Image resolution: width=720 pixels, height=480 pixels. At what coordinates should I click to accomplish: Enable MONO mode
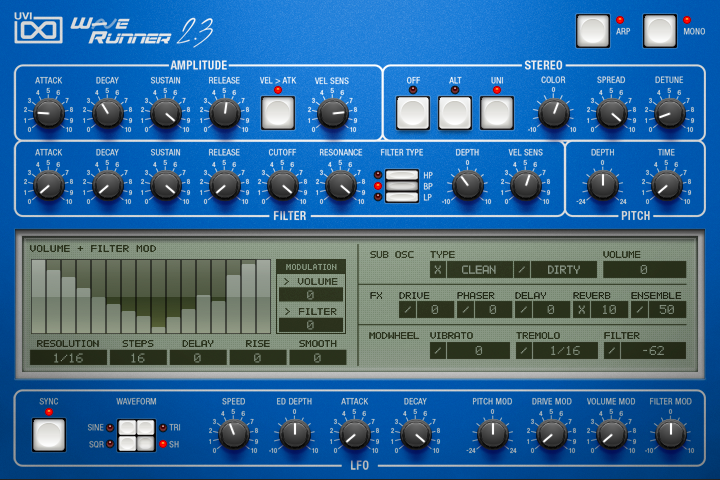click(x=660, y=31)
